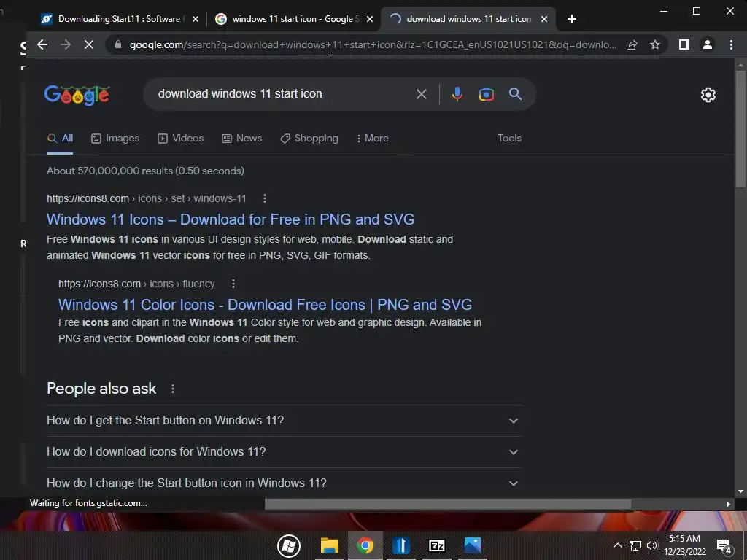Start voice search with the microphone icon
747x560 pixels.
(457, 94)
